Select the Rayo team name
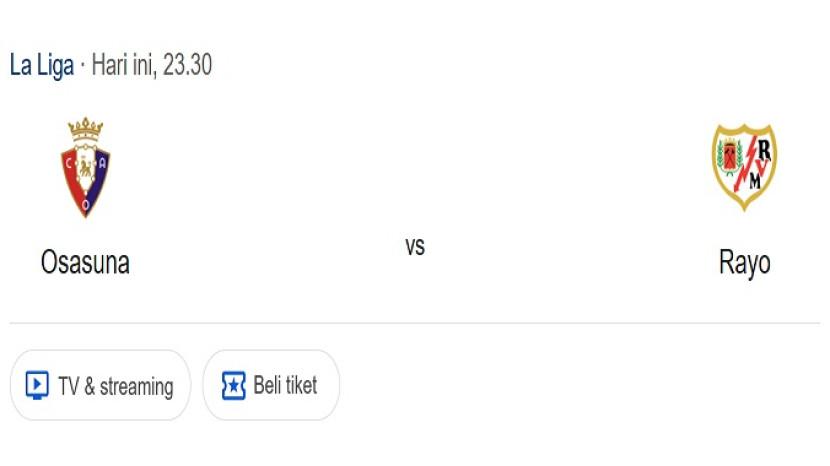Image resolution: width=830 pixels, height=466 pixels. coord(744,262)
